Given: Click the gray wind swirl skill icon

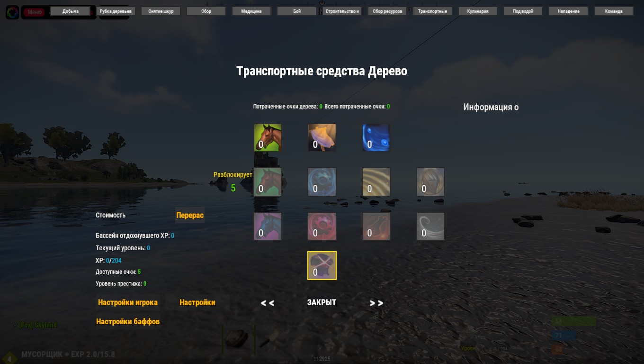Looking at the screenshot, I should [x=430, y=227].
